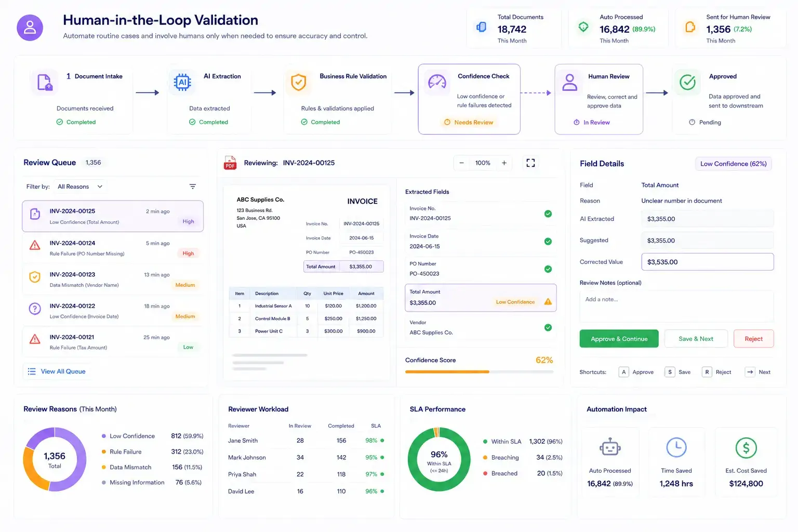
Task: Click the warning icon on INV-2024-00124
Action: pyautogui.click(x=35, y=245)
